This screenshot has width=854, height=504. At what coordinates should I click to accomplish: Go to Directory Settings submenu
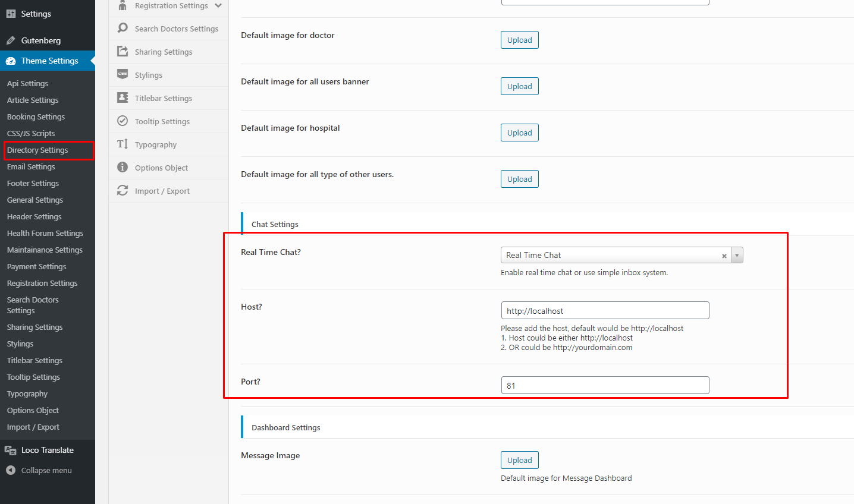point(37,150)
